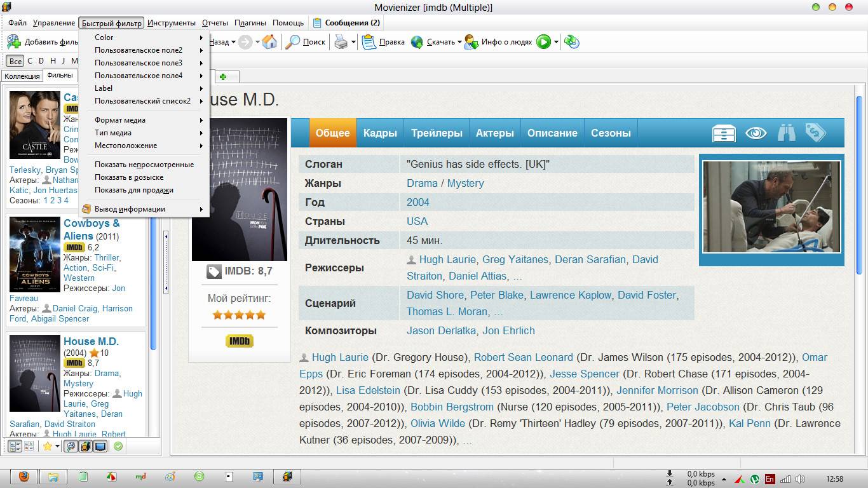Set my rating to the first star
The width and height of the screenshot is (868, 488).
[x=218, y=315]
